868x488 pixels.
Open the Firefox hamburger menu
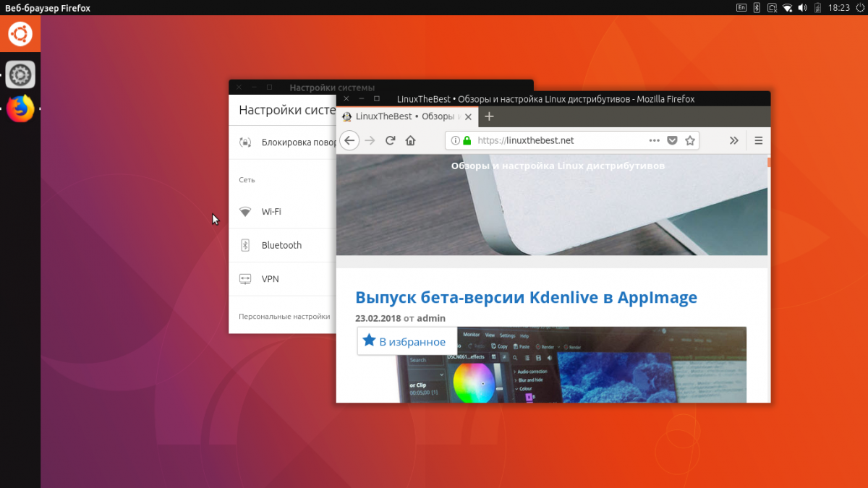pyautogui.click(x=759, y=140)
